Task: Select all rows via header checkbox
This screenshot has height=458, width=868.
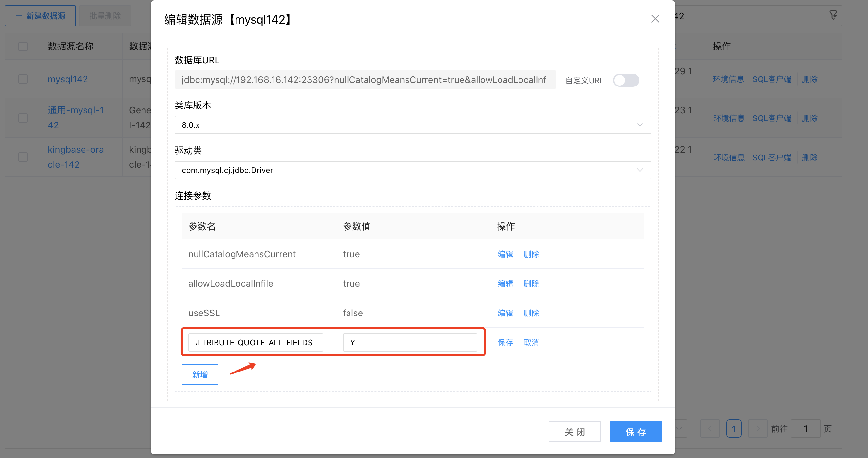Action: click(x=23, y=46)
